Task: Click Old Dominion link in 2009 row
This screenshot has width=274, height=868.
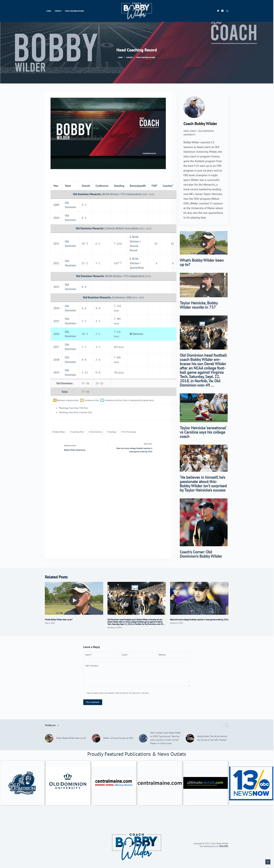Action: tap(70, 205)
